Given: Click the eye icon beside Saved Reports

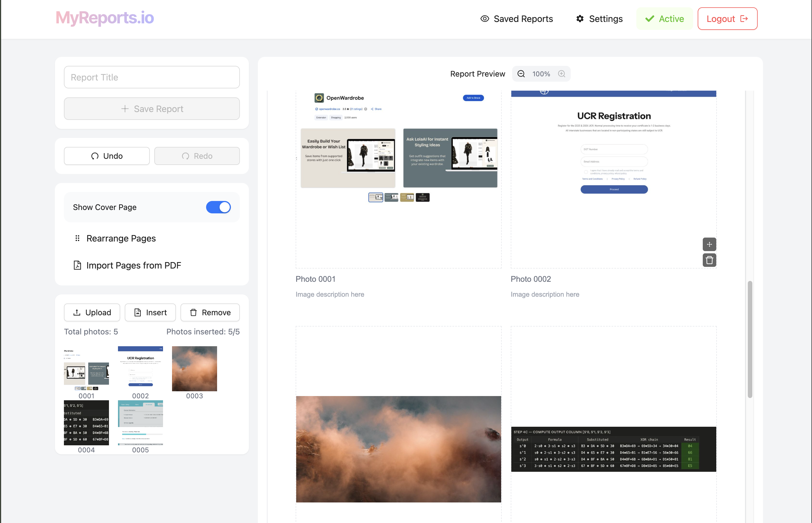Looking at the screenshot, I should [x=485, y=19].
